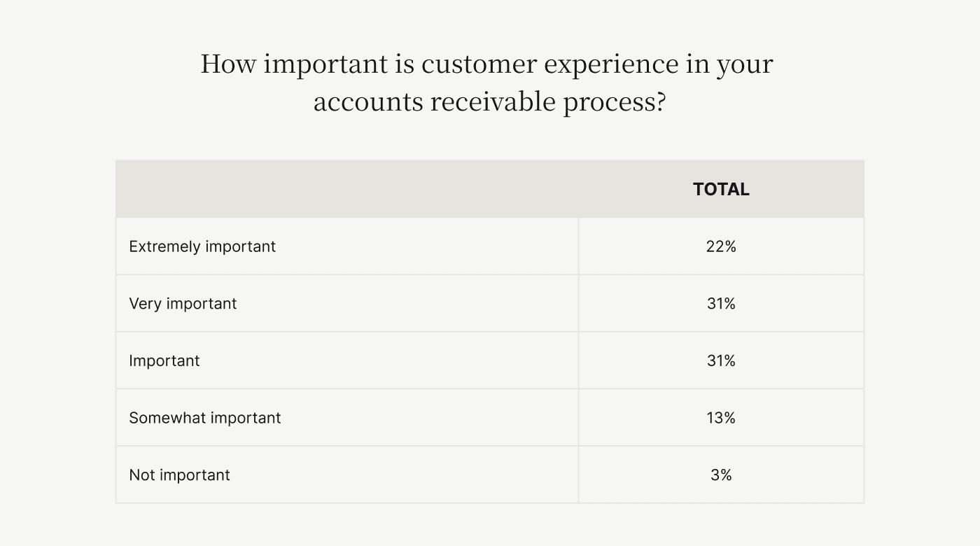This screenshot has height=546, width=980.
Task: Click the 31% value for Very important
Action: pyautogui.click(x=721, y=304)
